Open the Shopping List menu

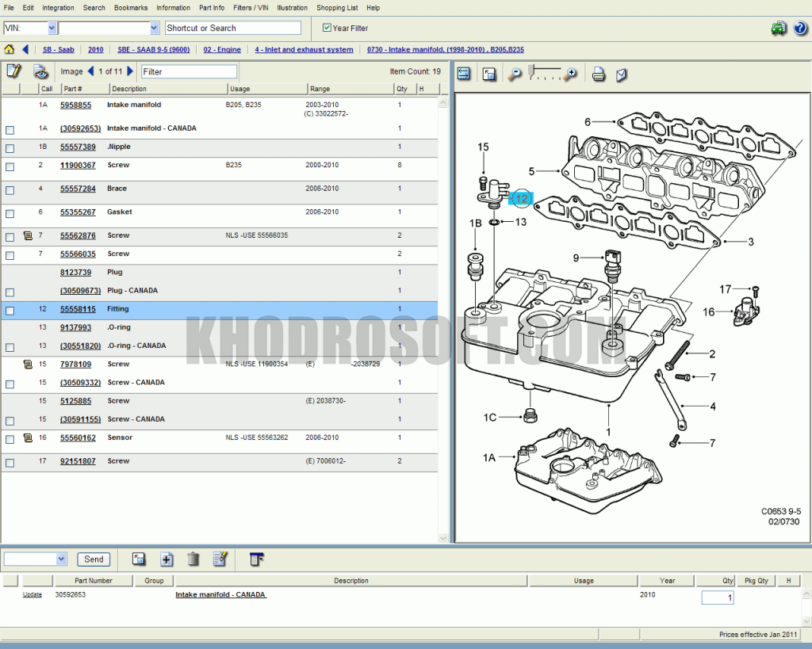click(337, 7)
